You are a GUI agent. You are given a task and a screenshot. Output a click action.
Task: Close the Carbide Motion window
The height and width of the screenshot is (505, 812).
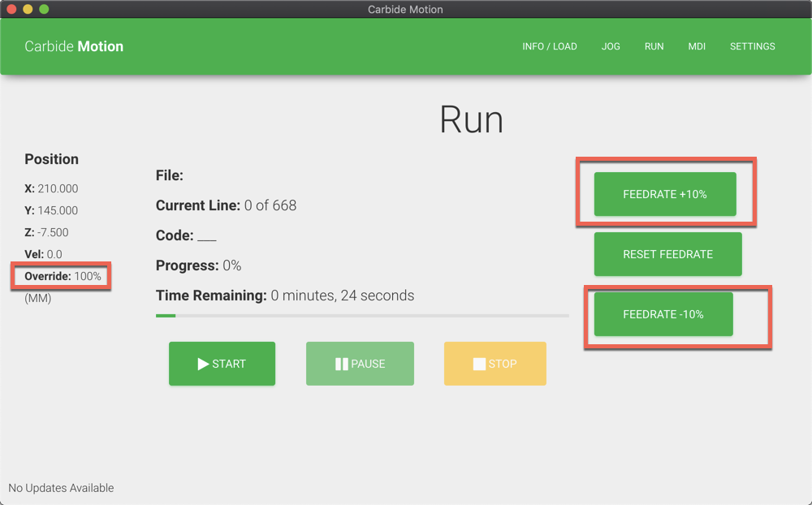tap(11, 9)
